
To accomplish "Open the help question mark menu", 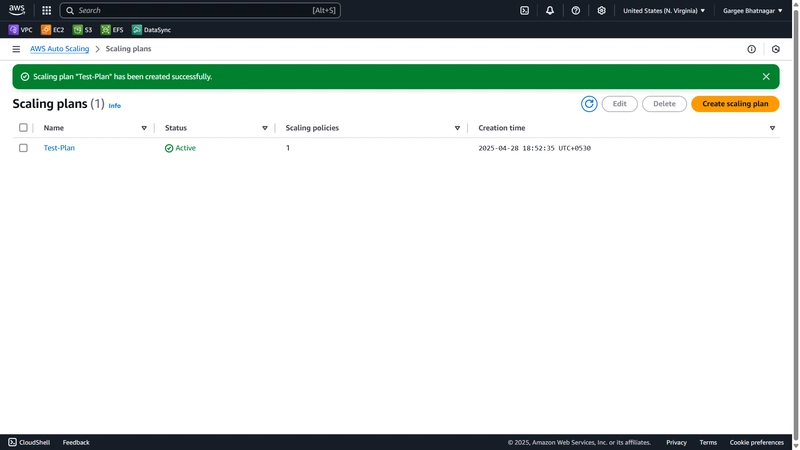I will coord(576,10).
